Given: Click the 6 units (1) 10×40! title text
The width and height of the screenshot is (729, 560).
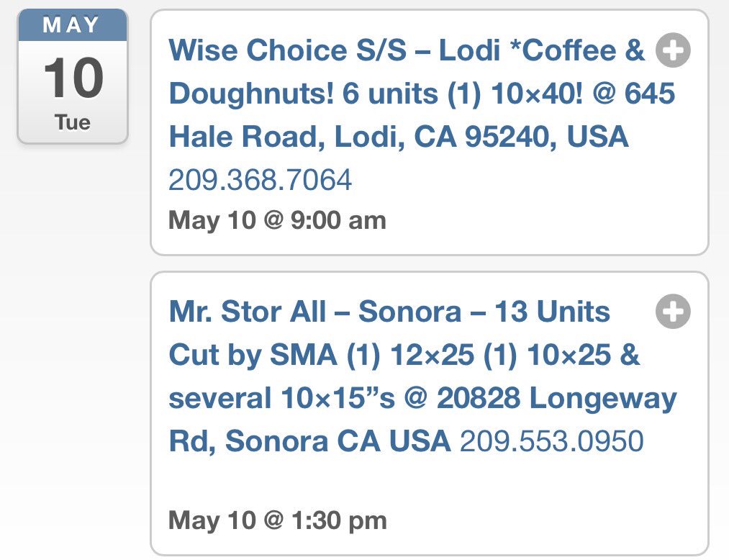Looking at the screenshot, I should point(462,93).
